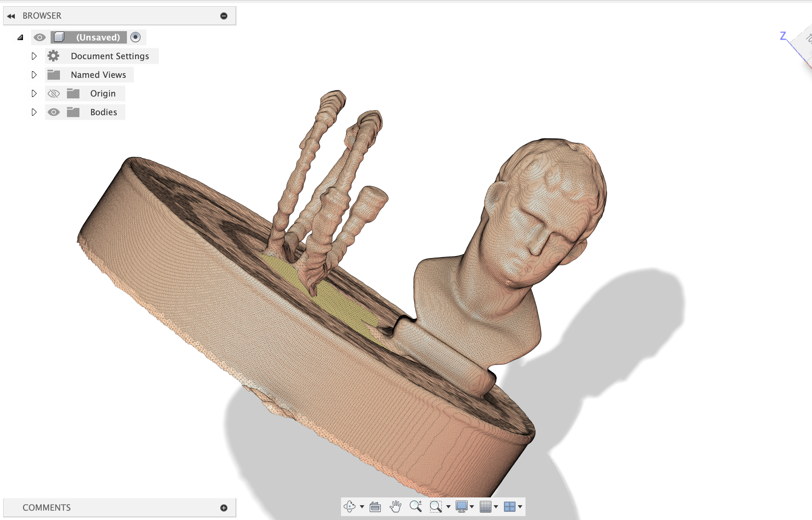This screenshot has height=520, width=812.
Task: Activate the Look At tool
Action: [375, 507]
